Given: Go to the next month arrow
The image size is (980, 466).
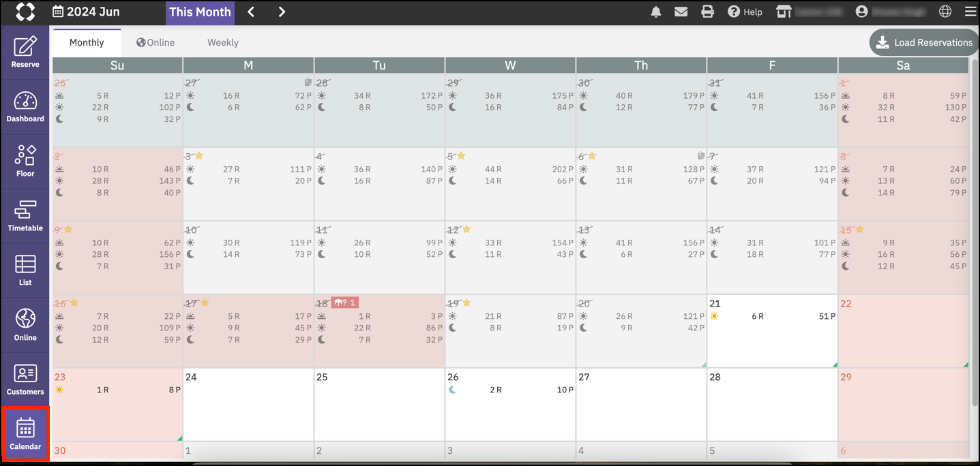Looking at the screenshot, I should [x=282, y=12].
